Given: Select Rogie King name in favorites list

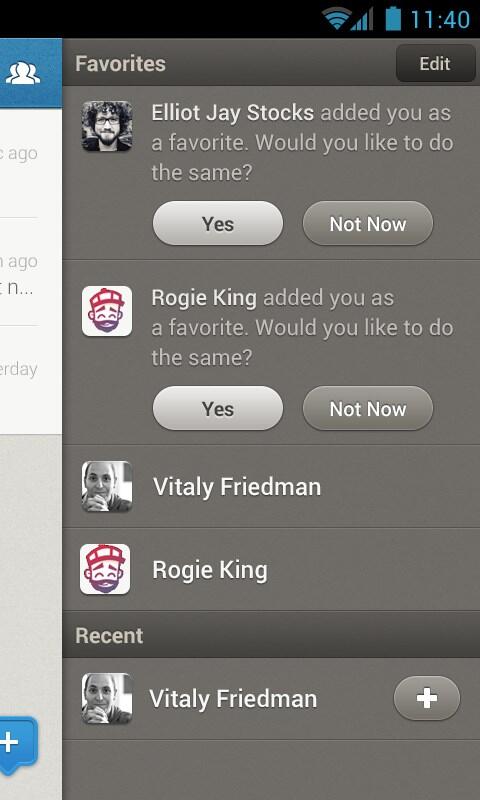Looking at the screenshot, I should pyautogui.click(x=210, y=570).
